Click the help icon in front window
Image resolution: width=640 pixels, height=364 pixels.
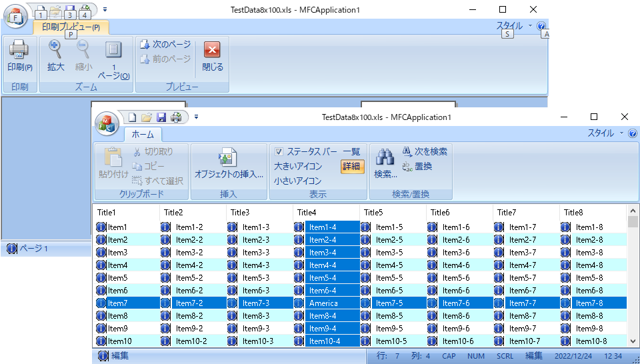pos(632,133)
